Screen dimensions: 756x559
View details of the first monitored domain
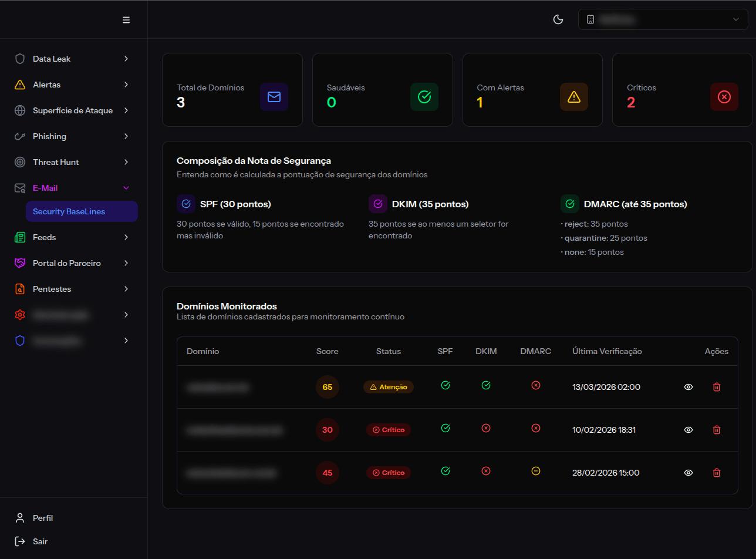coord(688,387)
